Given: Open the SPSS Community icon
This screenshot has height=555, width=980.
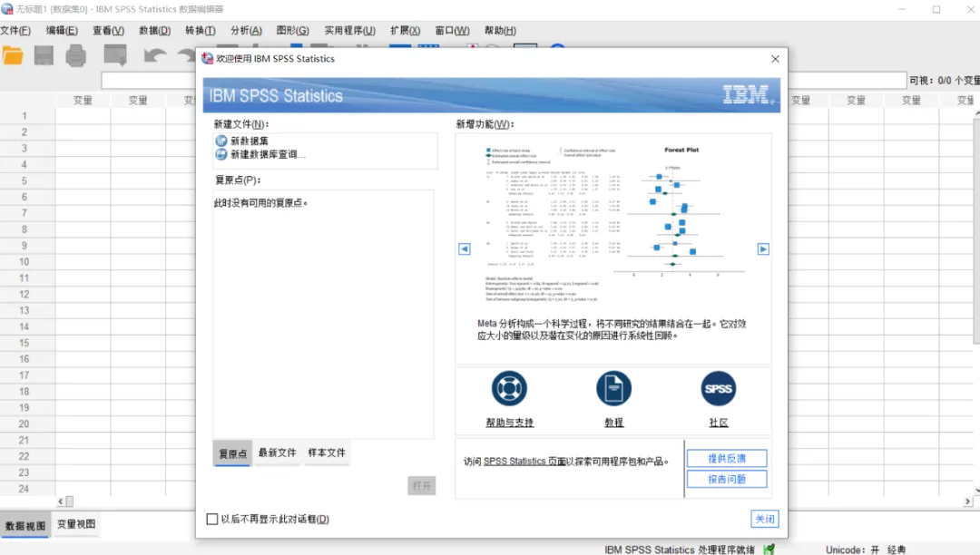Looking at the screenshot, I should (x=718, y=388).
